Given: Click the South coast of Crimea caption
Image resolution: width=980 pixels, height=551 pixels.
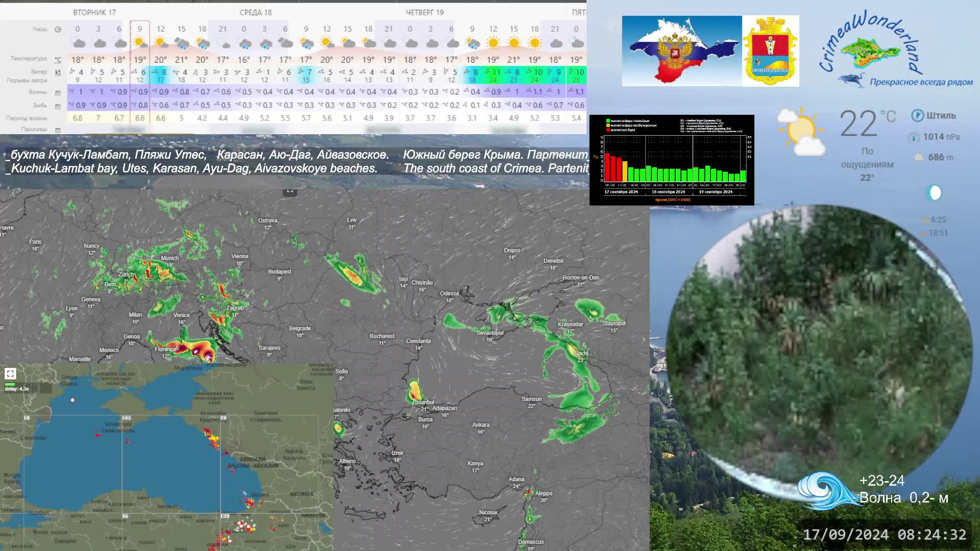Looking at the screenshot, I should pyautogui.click(x=496, y=168).
